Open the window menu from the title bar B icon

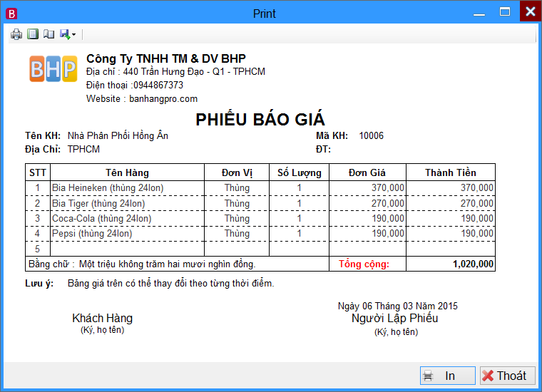tap(11, 13)
